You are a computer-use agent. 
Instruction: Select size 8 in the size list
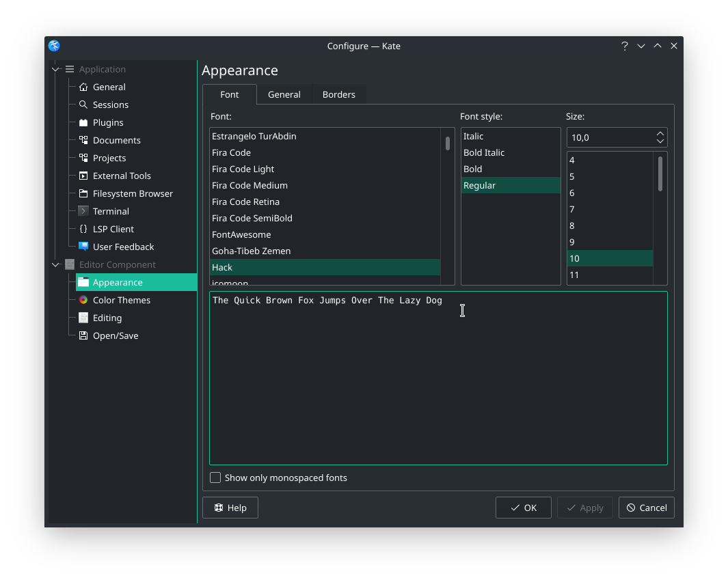[x=610, y=225]
